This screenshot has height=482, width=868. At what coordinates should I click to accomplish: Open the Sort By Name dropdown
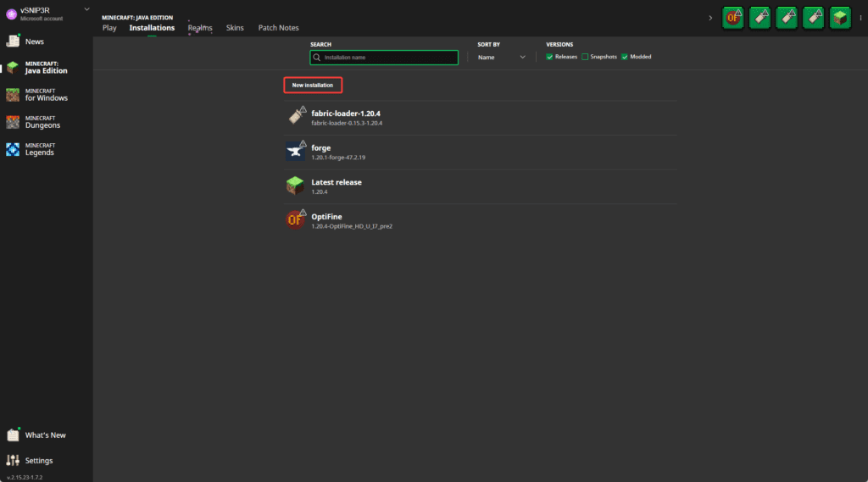pos(502,57)
